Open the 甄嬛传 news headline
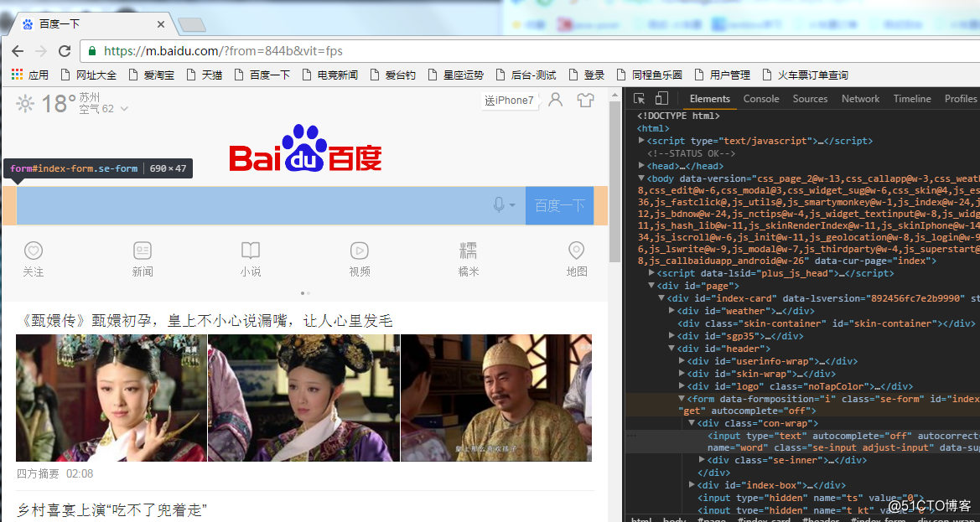The image size is (980, 522). click(205, 321)
